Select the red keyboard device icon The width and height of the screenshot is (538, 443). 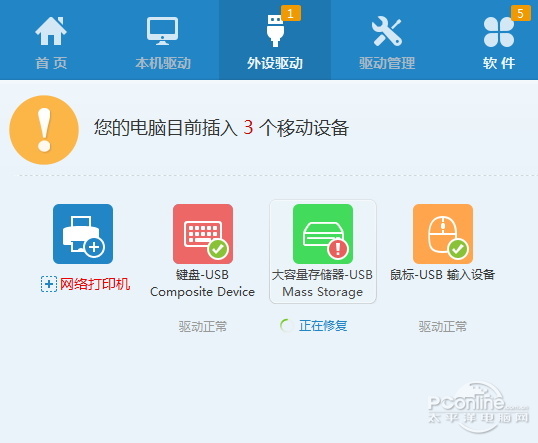pyautogui.click(x=203, y=234)
